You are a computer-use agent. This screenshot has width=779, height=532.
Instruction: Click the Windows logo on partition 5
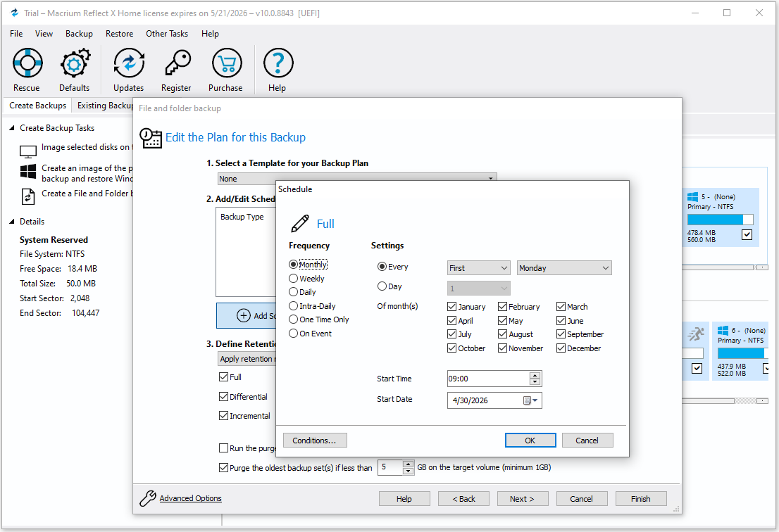click(x=692, y=197)
